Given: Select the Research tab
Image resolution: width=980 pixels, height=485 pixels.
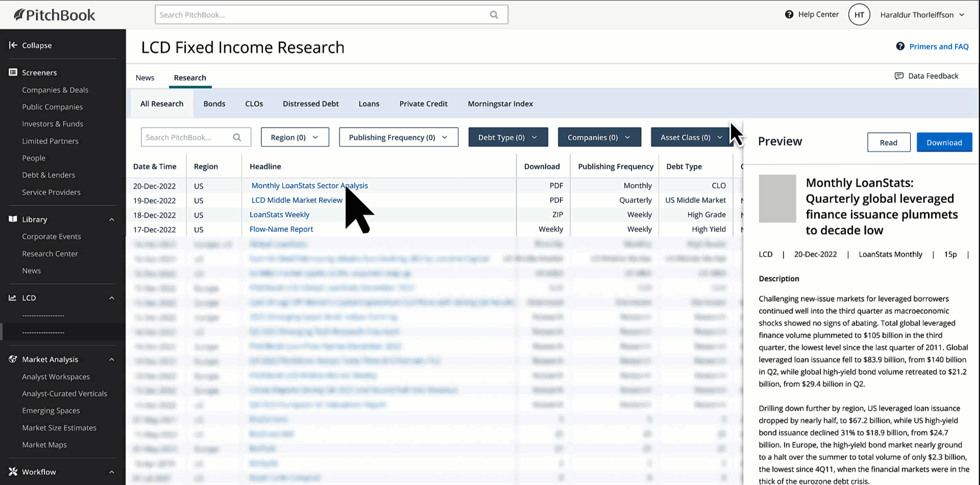Looking at the screenshot, I should pos(190,78).
